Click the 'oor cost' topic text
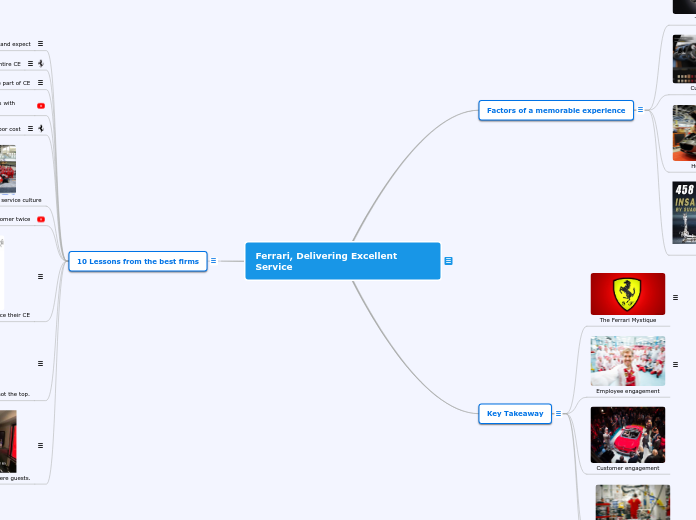The height and width of the screenshot is (520, 696). click(10, 129)
